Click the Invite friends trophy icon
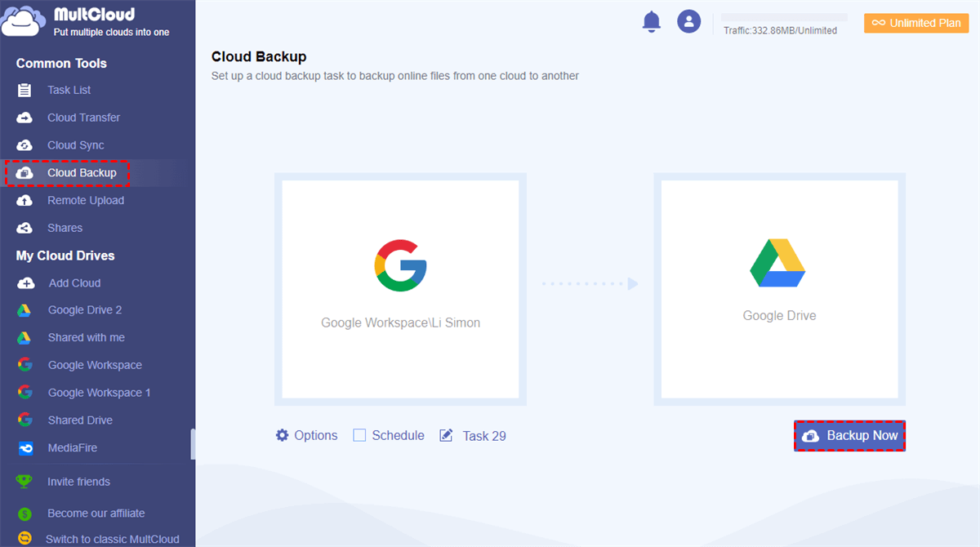This screenshot has height=547, width=980. (x=25, y=482)
